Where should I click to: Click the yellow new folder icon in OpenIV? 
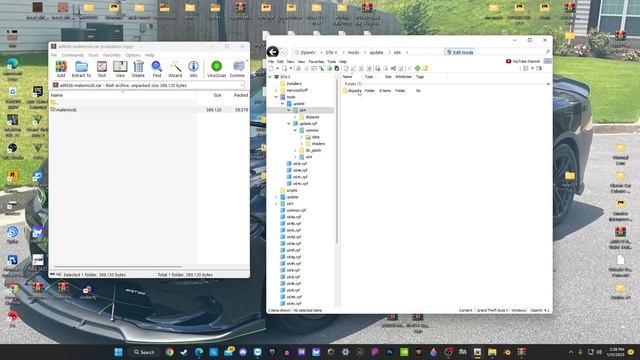(x=425, y=68)
